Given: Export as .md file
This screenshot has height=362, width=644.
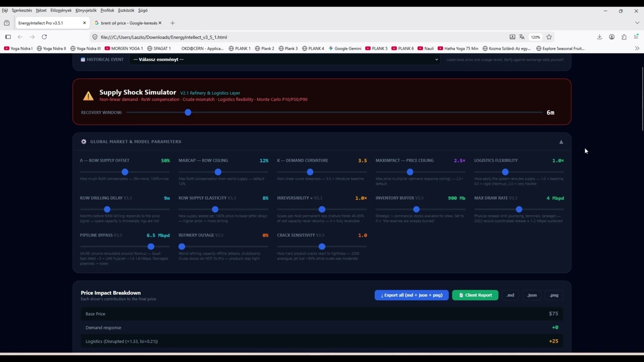Looking at the screenshot, I should (510, 295).
